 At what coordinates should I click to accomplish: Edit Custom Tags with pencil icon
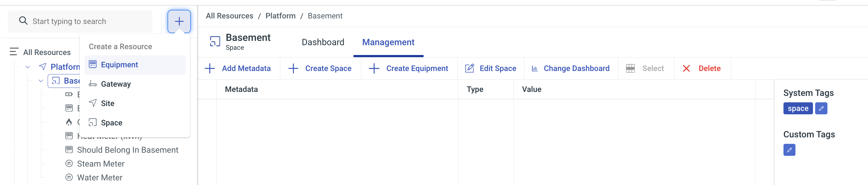[789, 150]
